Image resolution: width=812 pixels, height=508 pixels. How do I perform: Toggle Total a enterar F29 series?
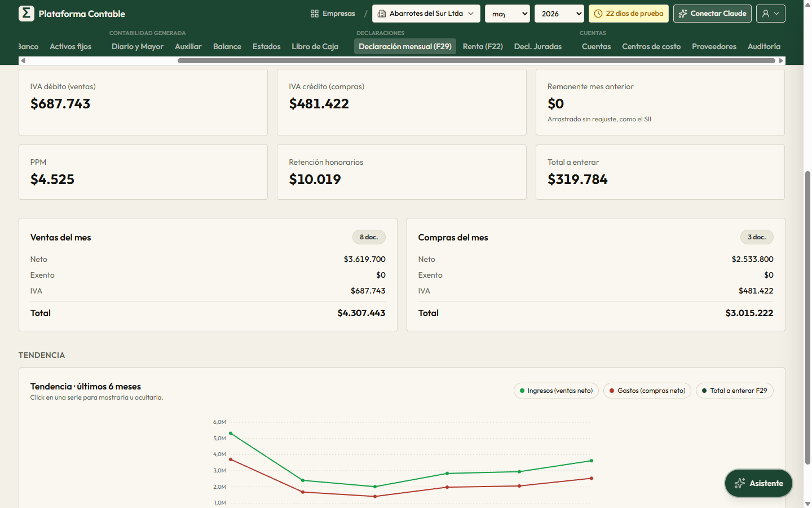pos(735,391)
